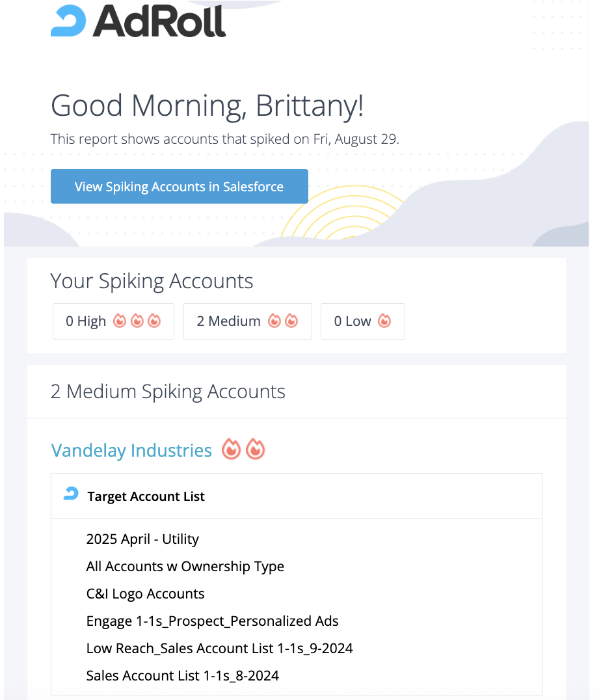
Task: Click the two flames Medium icon
Action: click(283, 321)
